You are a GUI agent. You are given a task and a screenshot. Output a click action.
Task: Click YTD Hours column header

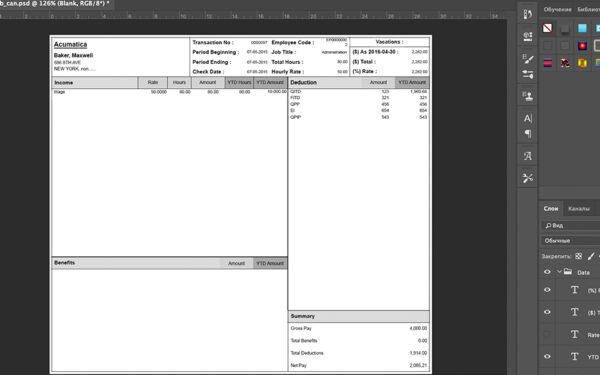[x=239, y=82]
